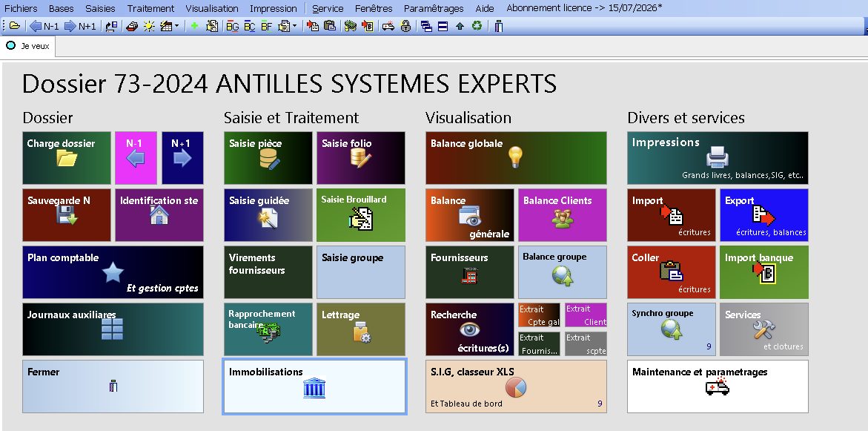Click the ambulance icon in toolbar
The width and height of the screenshot is (868, 431).
tap(387, 26)
